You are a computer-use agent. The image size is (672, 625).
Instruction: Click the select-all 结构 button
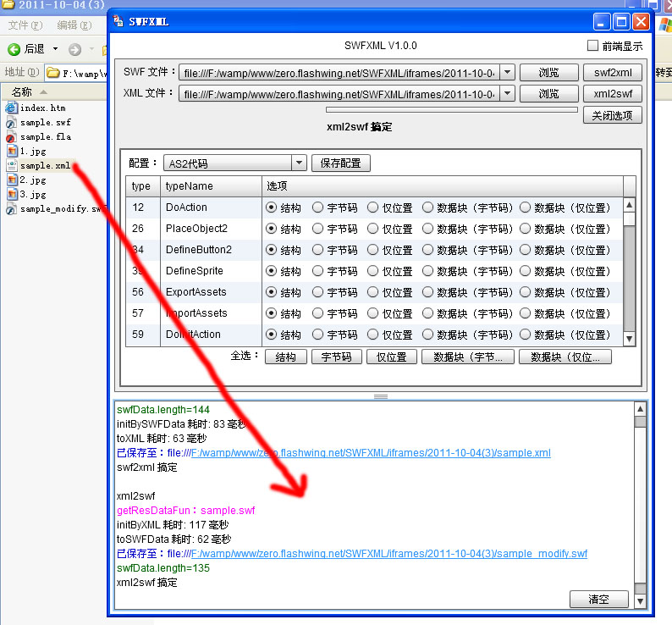(286, 357)
